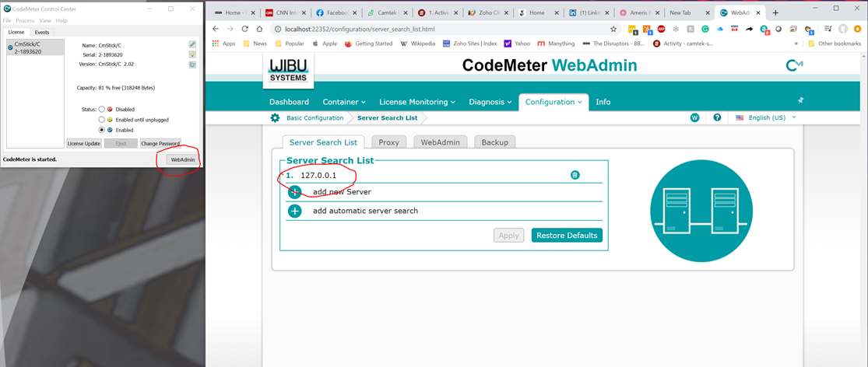Click the gear icon beside Basic Configuration
868x367 pixels.
pyautogui.click(x=275, y=117)
